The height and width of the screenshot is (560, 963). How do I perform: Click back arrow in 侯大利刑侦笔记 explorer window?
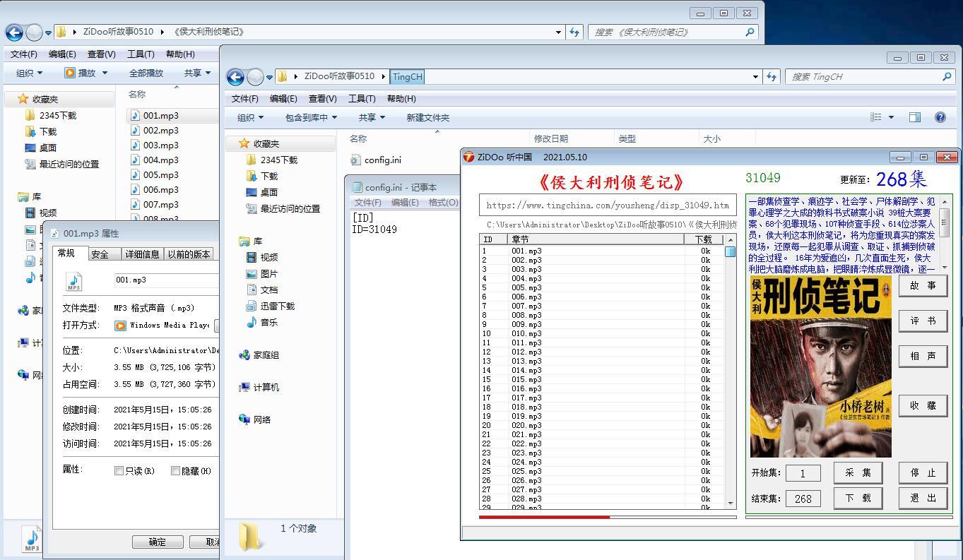click(14, 32)
